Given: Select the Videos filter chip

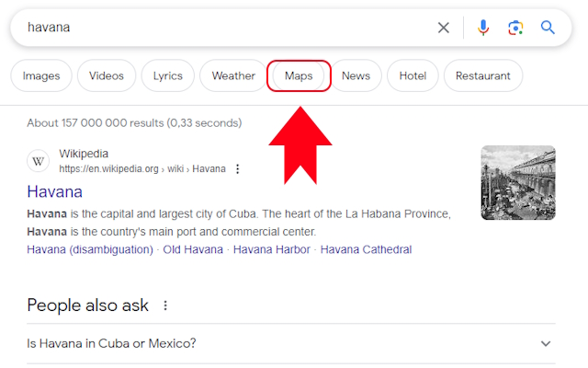Looking at the screenshot, I should pos(107,75).
